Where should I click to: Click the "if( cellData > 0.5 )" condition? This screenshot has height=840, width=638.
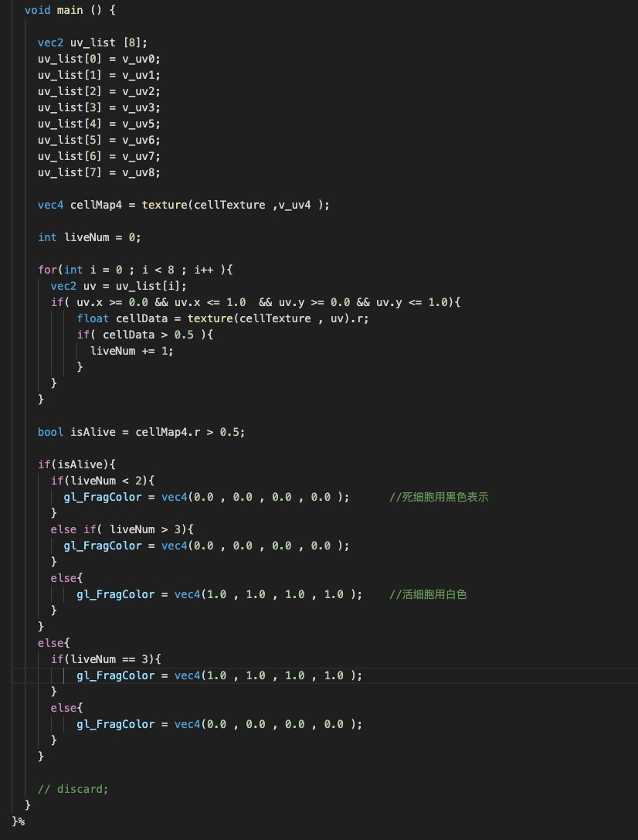click(143, 335)
